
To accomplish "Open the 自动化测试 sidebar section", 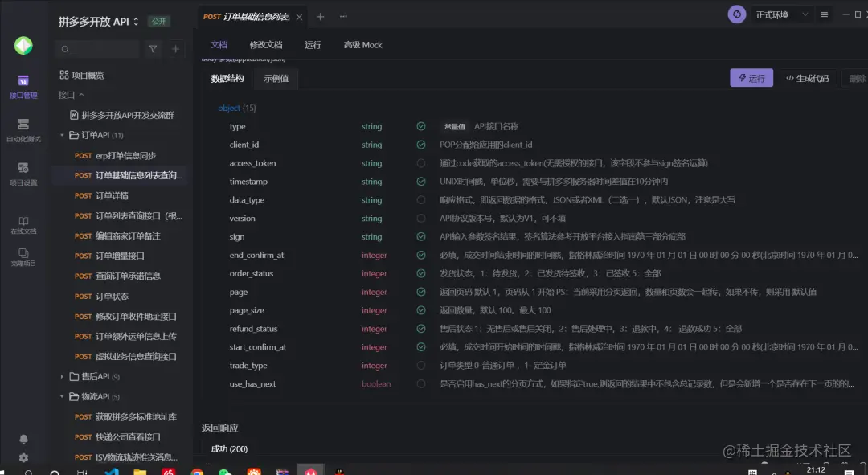I will pyautogui.click(x=23, y=131).
